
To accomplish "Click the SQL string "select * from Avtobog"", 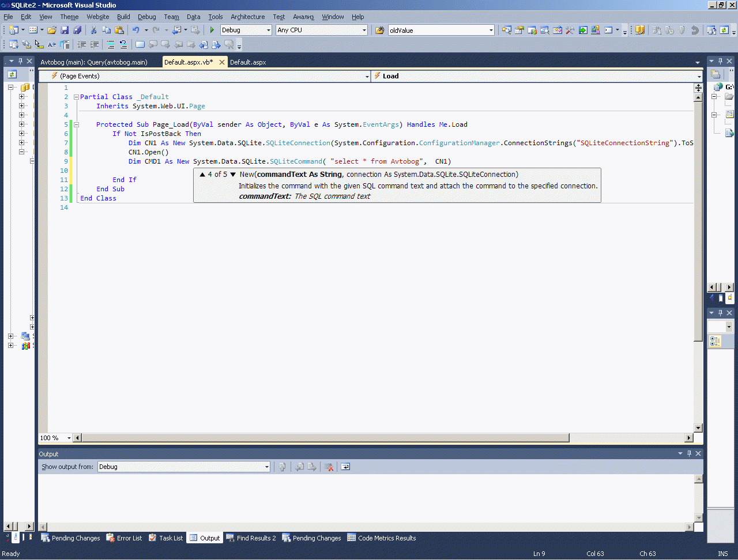I will tap(377, 161).
